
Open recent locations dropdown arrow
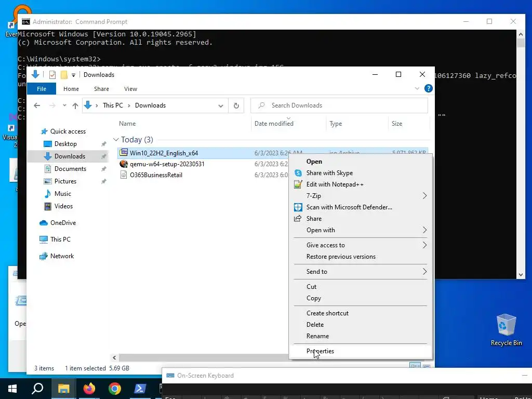64,105
